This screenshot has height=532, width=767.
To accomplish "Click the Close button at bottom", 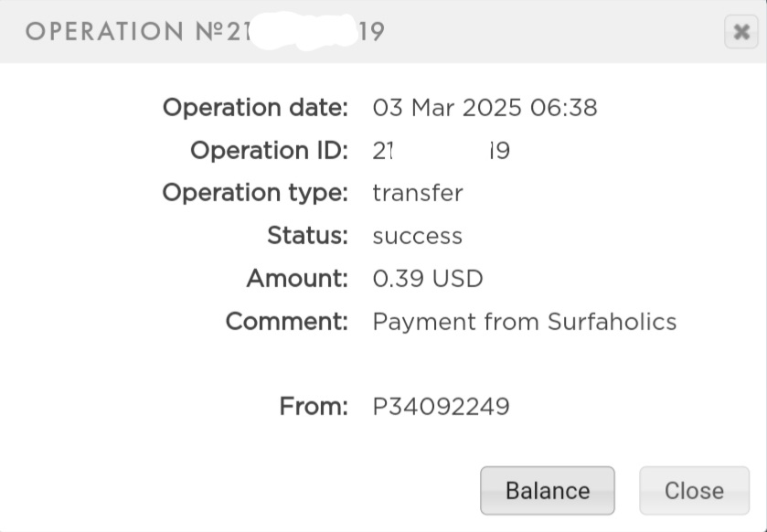I will pos(694,491).
